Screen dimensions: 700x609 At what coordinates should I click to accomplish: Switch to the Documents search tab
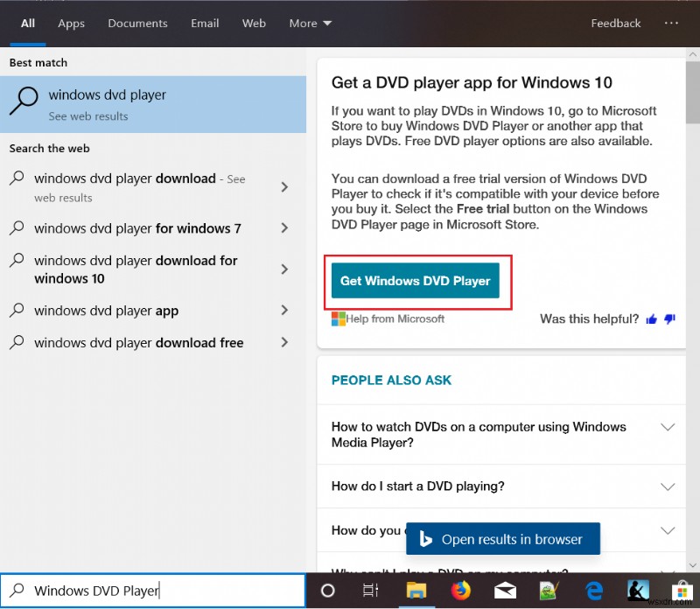pyautogui.click(x=137, y=24)
